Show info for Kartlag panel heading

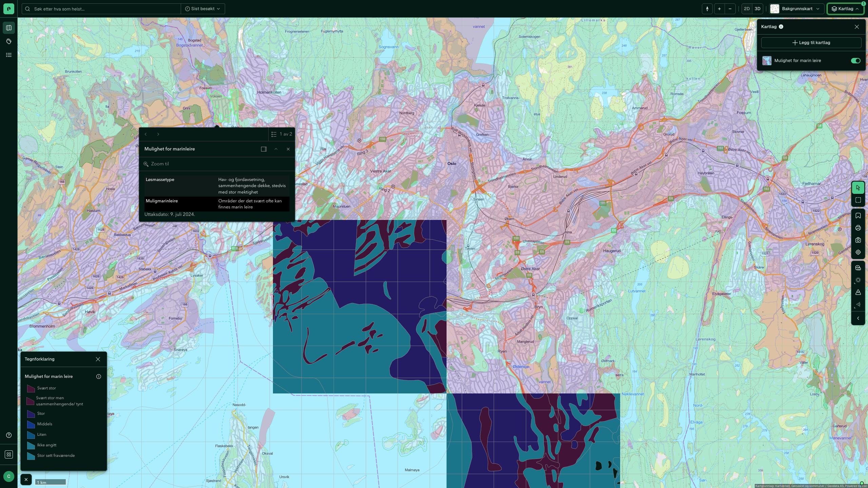[781, 27]
